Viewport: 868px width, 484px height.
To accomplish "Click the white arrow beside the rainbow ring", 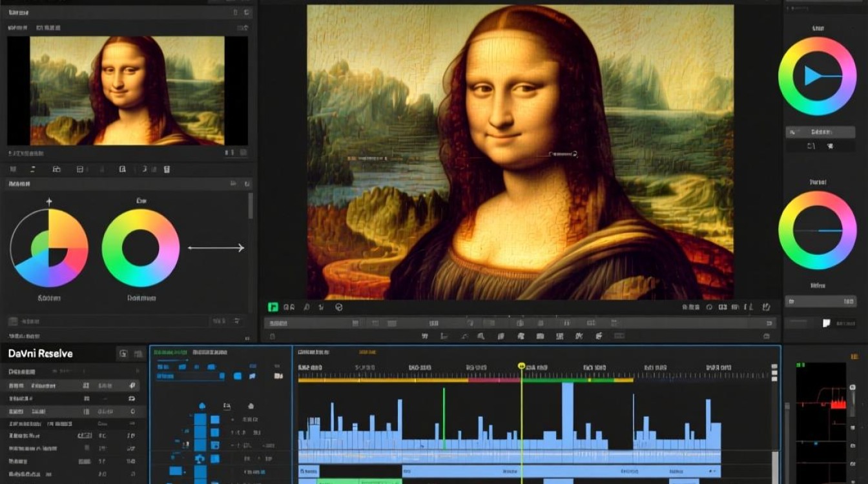I will point(216,248).
